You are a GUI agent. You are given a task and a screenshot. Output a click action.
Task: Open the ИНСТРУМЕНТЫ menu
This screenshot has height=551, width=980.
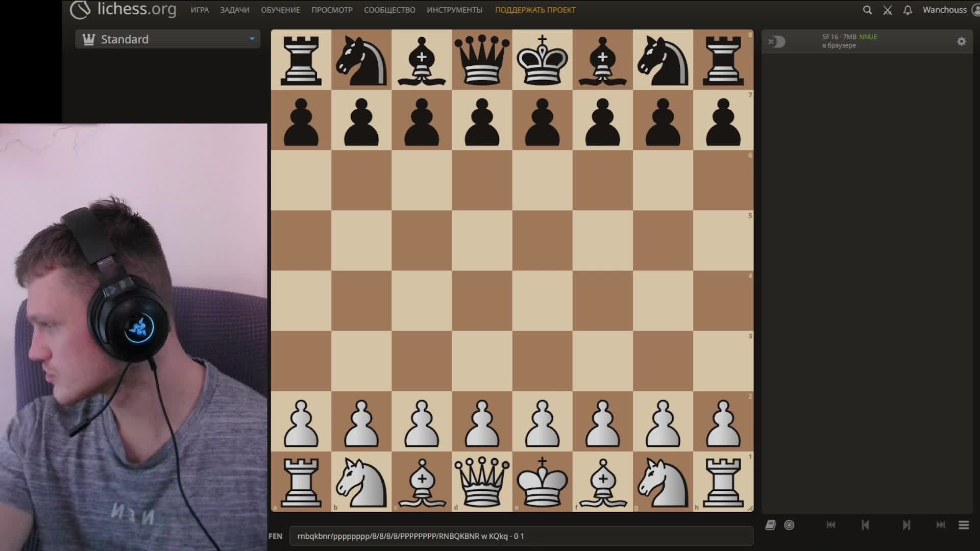[454, 10]
